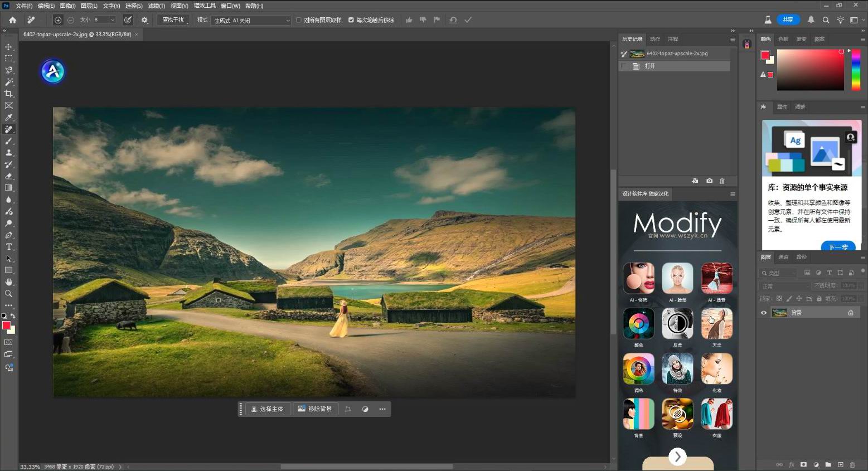
Task: Switch to the 色板 tab
Action: [x=783, y=39]
